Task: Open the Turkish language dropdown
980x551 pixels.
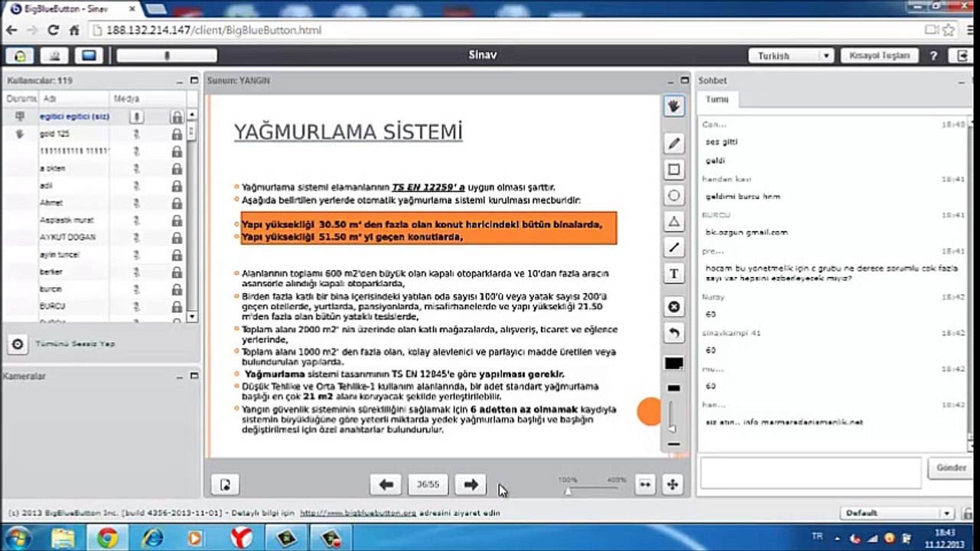Action: tap(791, 56)
